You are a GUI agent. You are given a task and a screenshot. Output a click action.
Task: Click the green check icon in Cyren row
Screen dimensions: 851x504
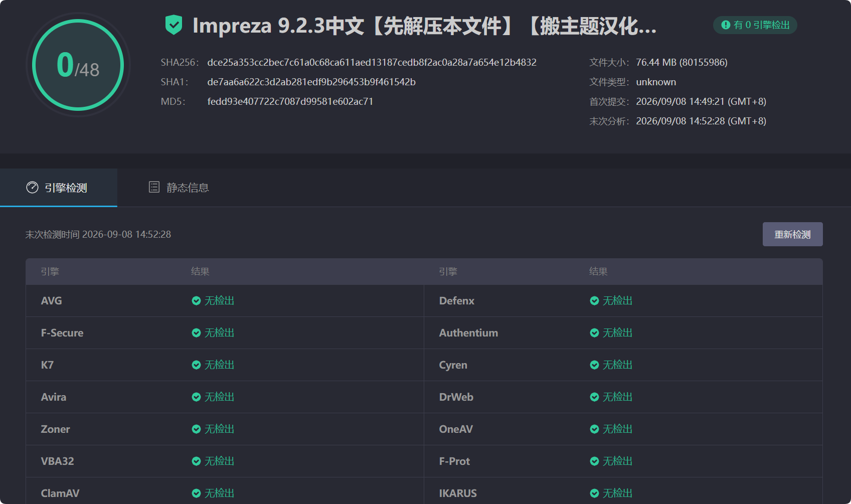tap(594, 365)
